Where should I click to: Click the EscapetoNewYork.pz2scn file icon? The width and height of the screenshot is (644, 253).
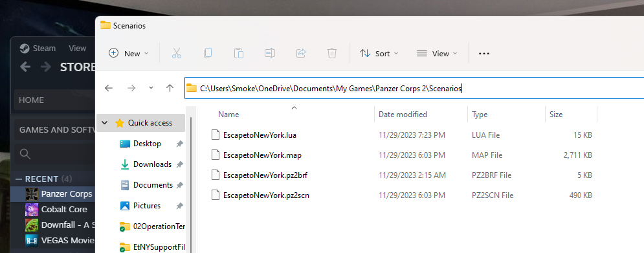(216, 195)
